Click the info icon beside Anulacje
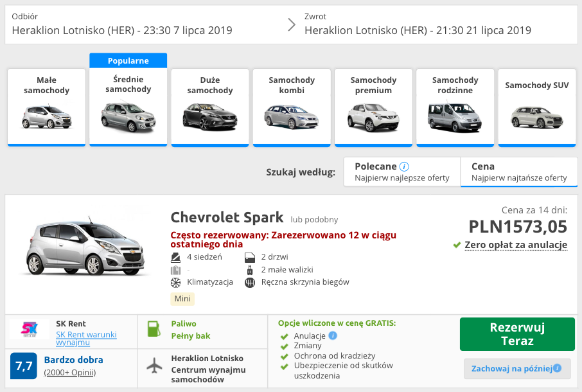The width and height of the screenshot is (582, 392). click(333, 335)
